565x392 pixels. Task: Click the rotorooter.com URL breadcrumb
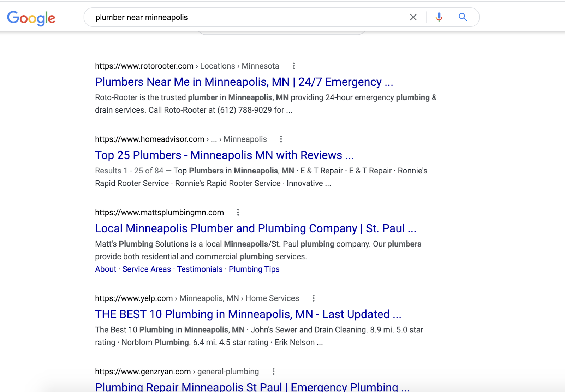(x=187, y=66)
